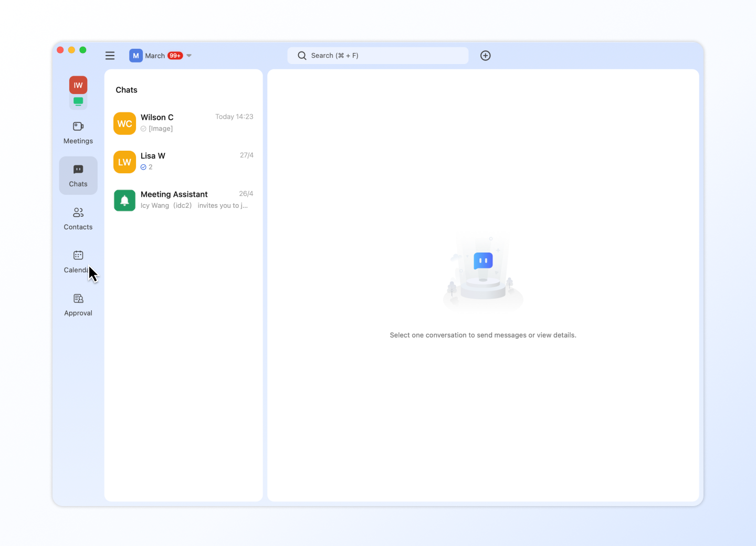Image resolution: width=756 pixels, height=546 pixels.
Task: Click the plus circle create icon
Action: (x=486, y=56)
